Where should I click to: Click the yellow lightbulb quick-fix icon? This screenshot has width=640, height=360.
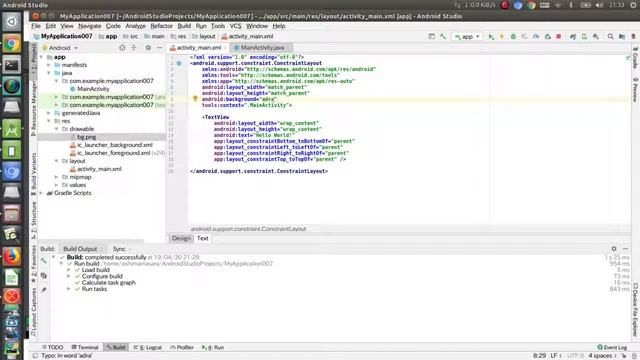[x=195, y=99]
